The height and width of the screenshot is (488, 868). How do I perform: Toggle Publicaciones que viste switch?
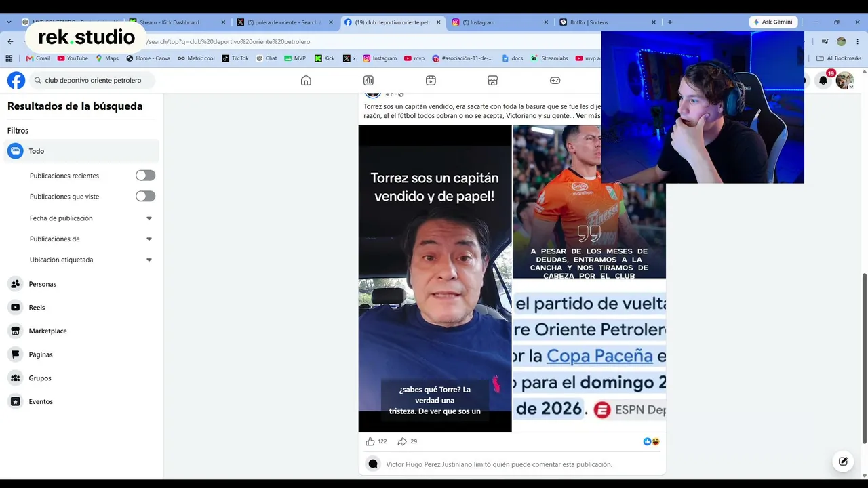point(145,196)
